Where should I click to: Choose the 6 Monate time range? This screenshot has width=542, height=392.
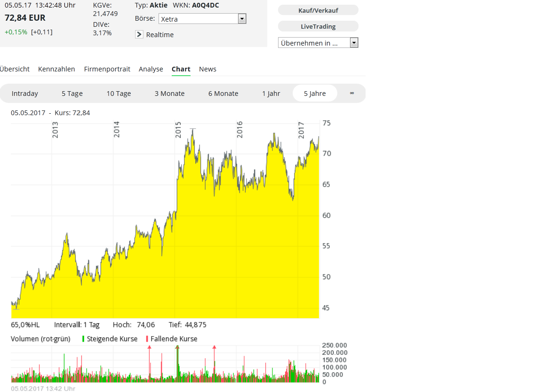pyautogui.click(x=223, y=94)
